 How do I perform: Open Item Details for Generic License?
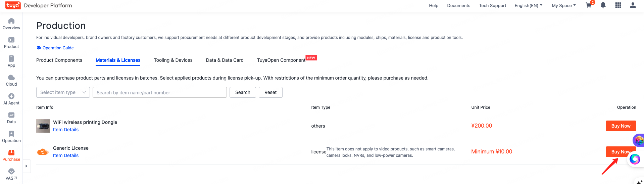pos(66,155)
